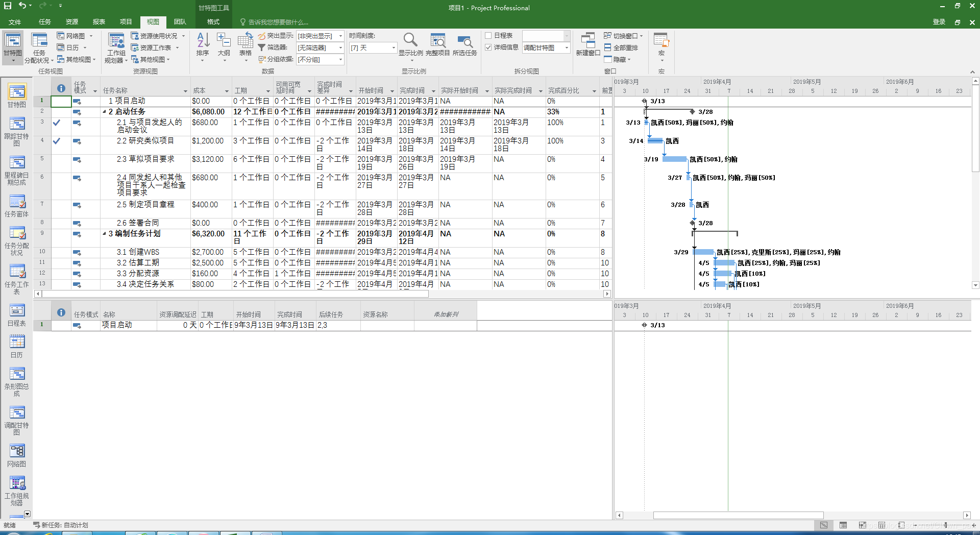Click the 切换窗口 button
This screenshot has width=980, height=535.
tap(623, 36)
